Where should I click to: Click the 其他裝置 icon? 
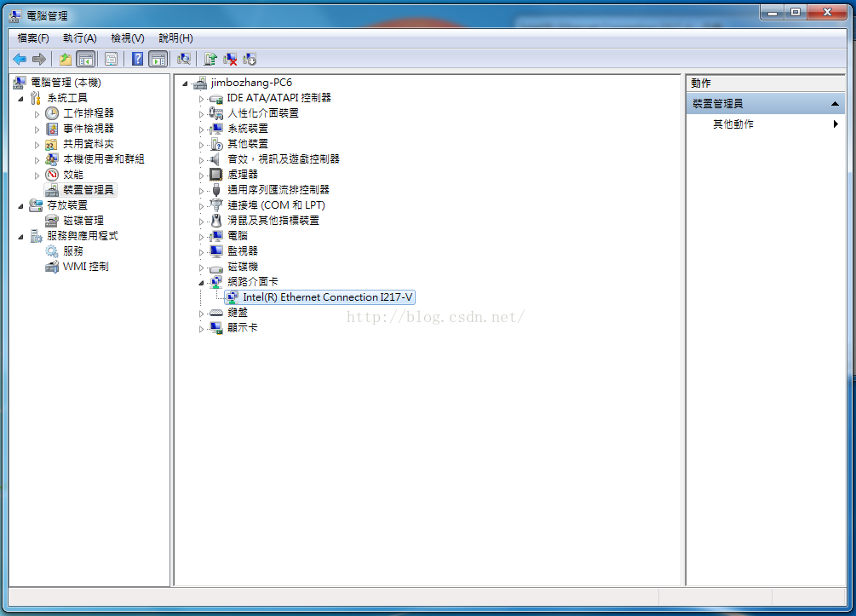point(216,144)
